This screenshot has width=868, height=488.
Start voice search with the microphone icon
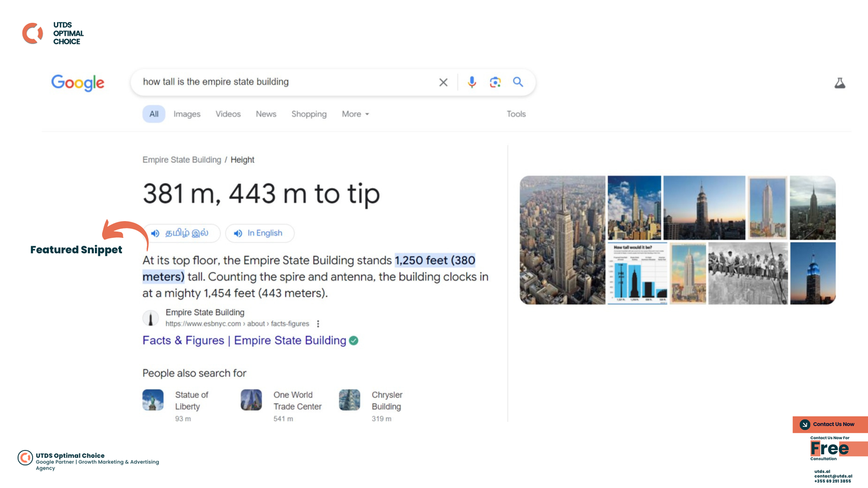click(472, 82)
